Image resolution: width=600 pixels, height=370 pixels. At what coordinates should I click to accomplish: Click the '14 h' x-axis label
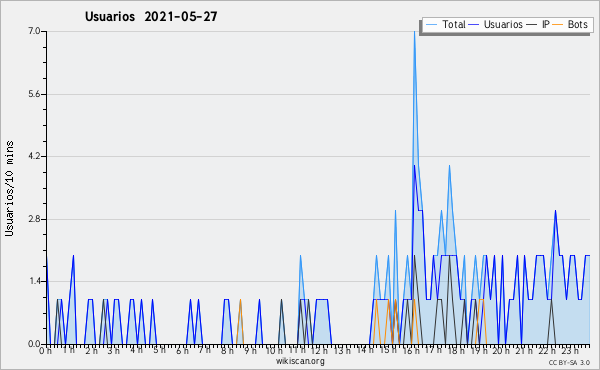coord(365,350)
